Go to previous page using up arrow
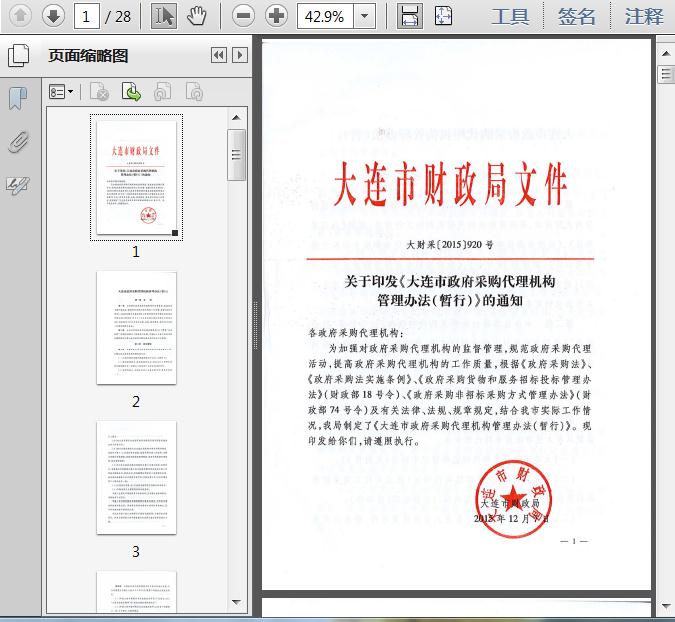675x622 pixels. tap(20, 16)
